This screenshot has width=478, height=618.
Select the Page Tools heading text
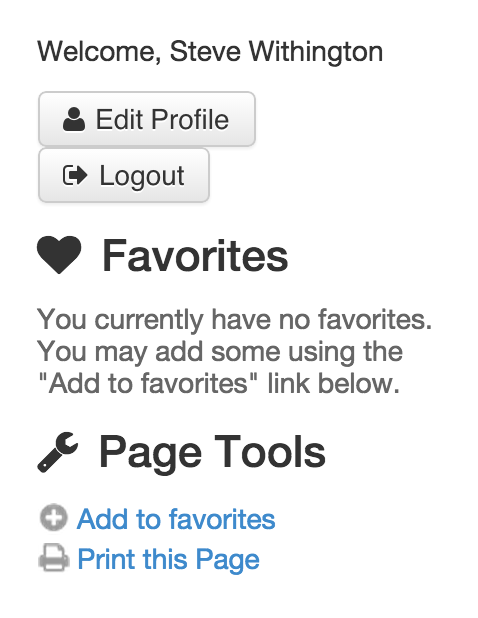point(212,452)
